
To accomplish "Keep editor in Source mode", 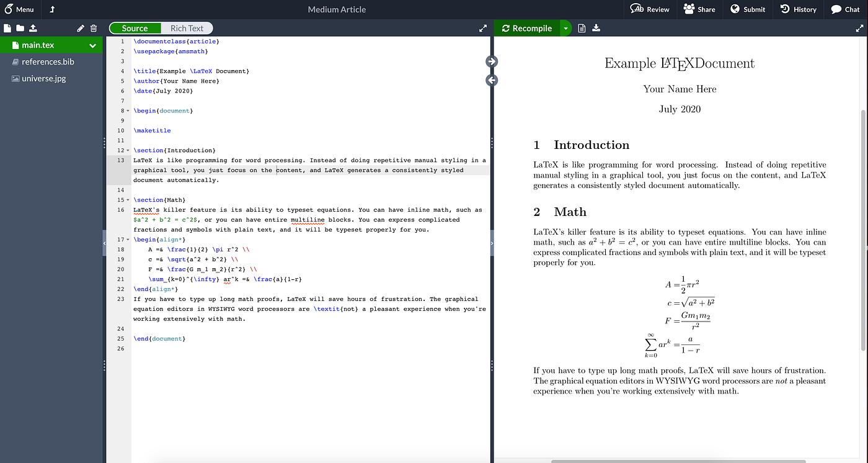I will pyautogui.click(x=135, y=28).
